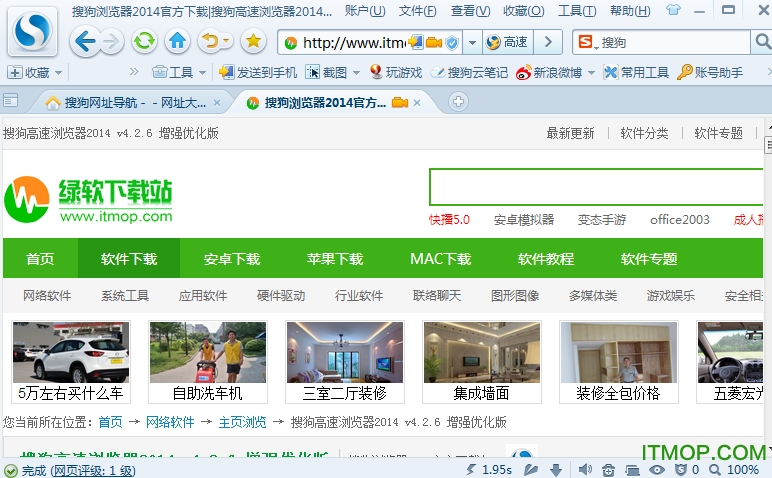This screenshot has height=478, width=772.
Task: Open the 截图 dropdown arrow
Action: 356,73
